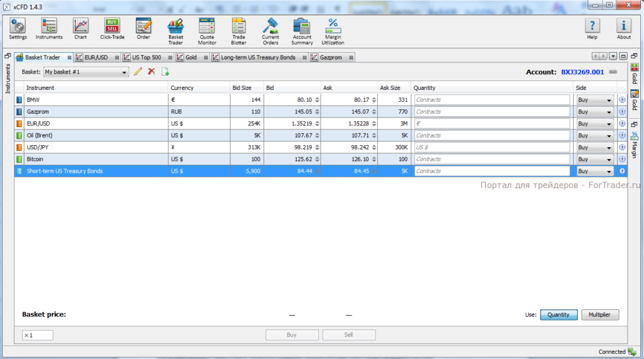644x359 pixels.
Task: Switch to the EUR/USD tab
Action: point(96,57)
